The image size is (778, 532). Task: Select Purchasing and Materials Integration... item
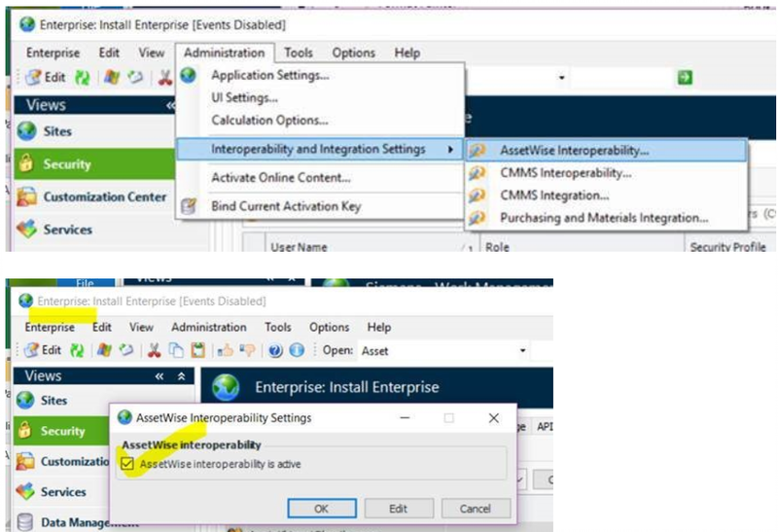(606, 217)
